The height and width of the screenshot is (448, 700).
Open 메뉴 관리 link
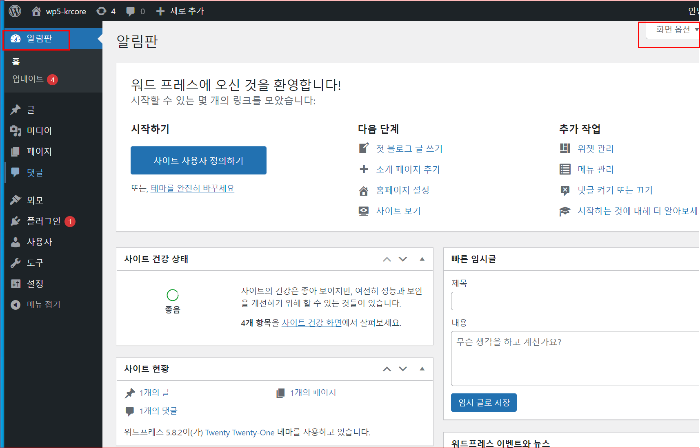point(596,170)
